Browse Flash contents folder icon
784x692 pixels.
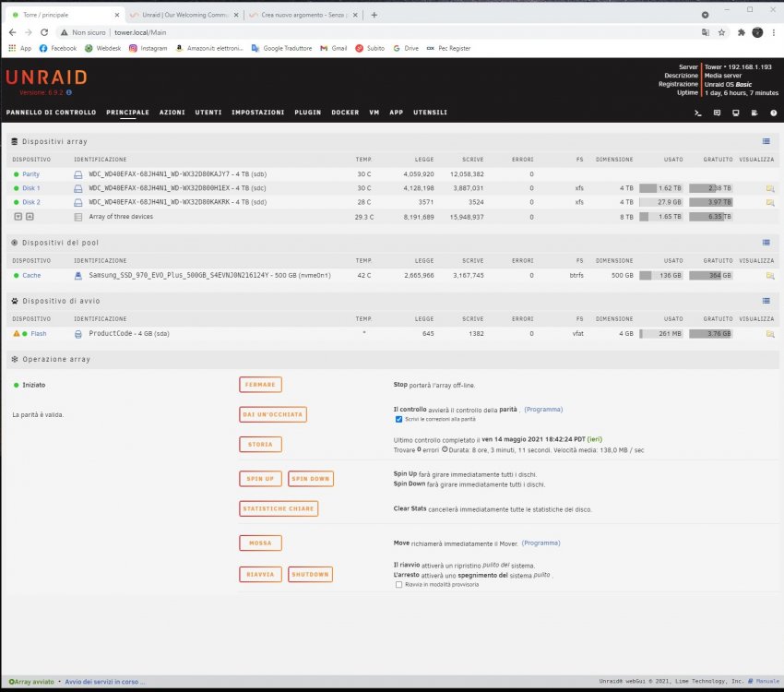click(x=770, y=334)
